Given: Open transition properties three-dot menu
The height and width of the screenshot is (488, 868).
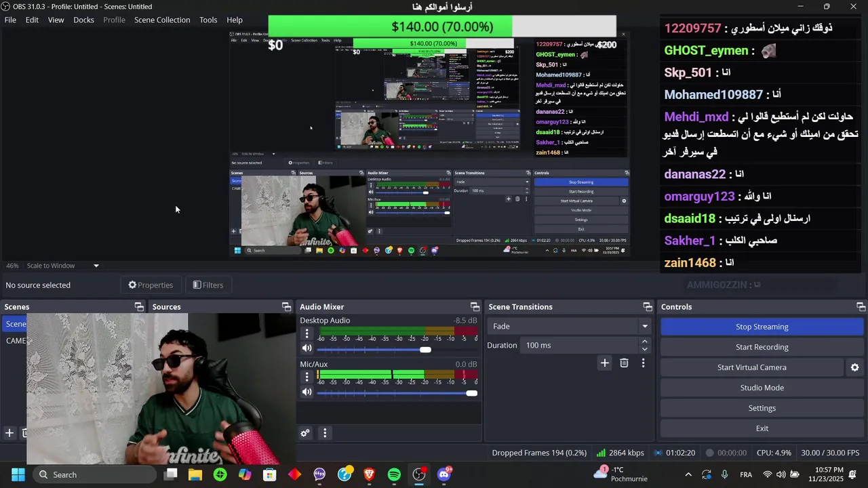Looking at the screenshot, I should (643, 363).
